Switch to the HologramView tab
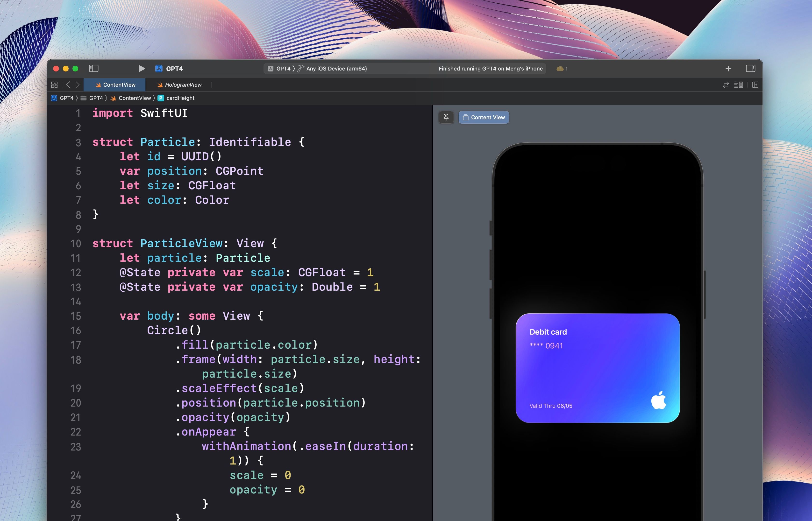This screenshot has width=812, height=521. [183, 85]
